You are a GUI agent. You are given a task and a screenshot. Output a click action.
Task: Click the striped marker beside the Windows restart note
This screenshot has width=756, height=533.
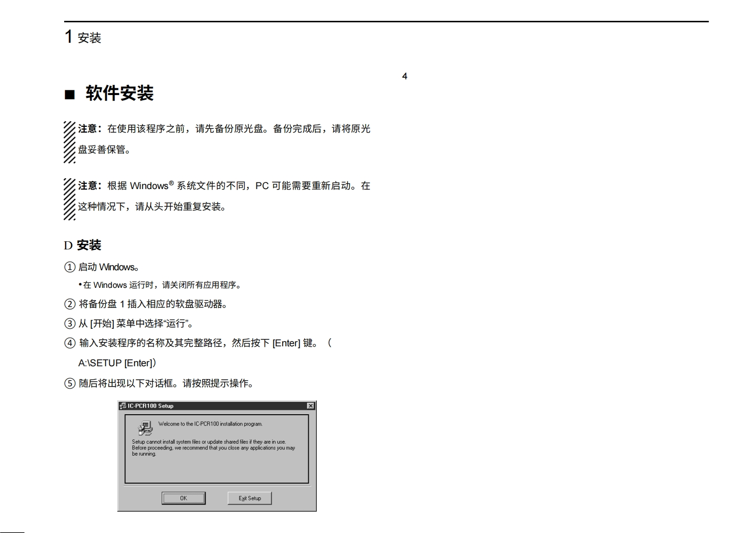click(x=69, y=199)
